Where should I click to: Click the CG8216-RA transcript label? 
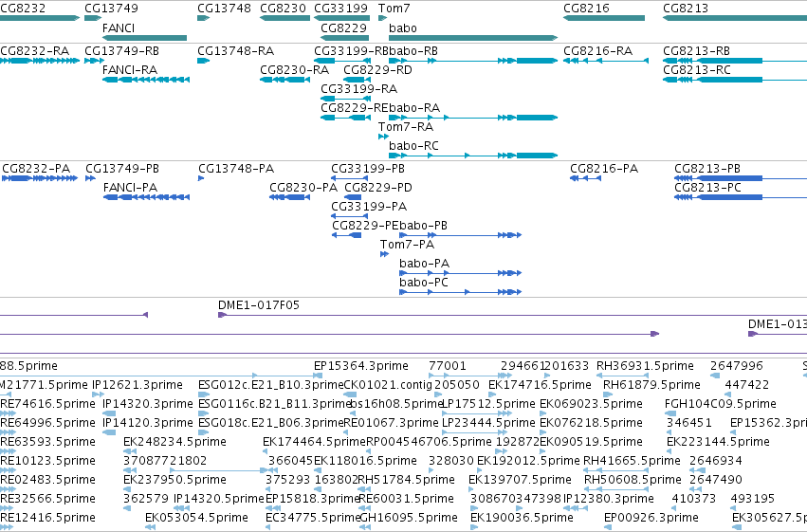click(598, 51)
